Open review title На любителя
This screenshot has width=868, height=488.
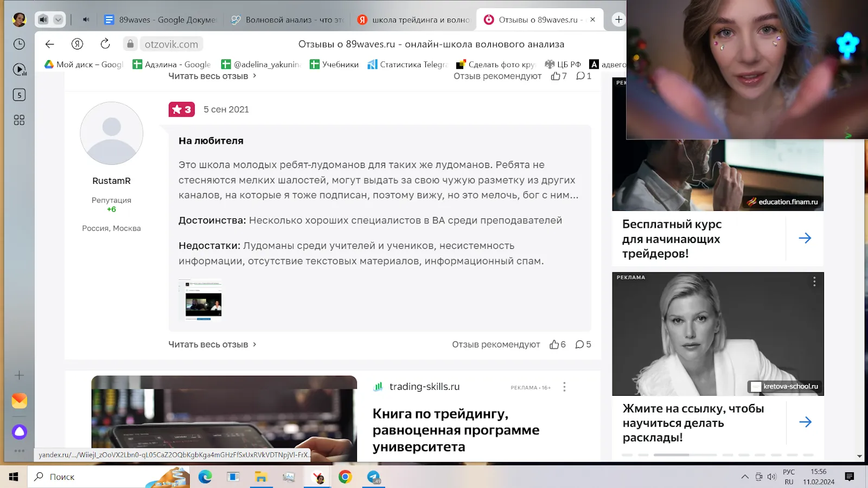211,140
